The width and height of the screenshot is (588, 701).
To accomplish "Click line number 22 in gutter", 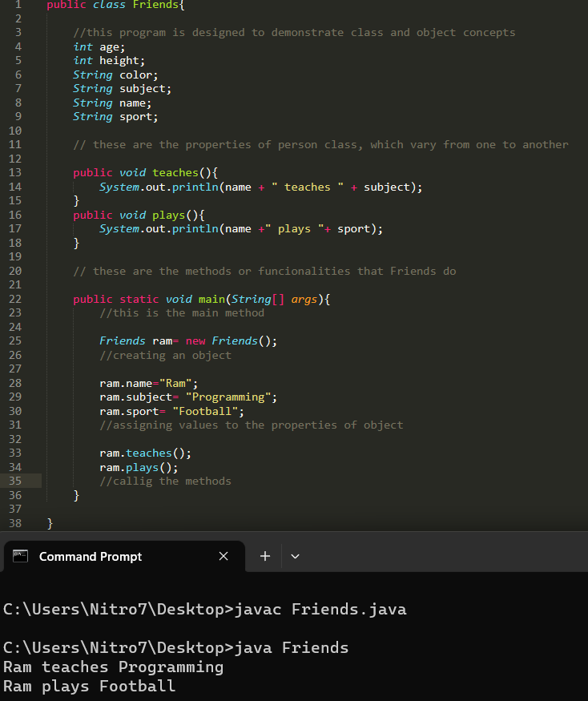I will pyautogui.click(x=15, y=299).
